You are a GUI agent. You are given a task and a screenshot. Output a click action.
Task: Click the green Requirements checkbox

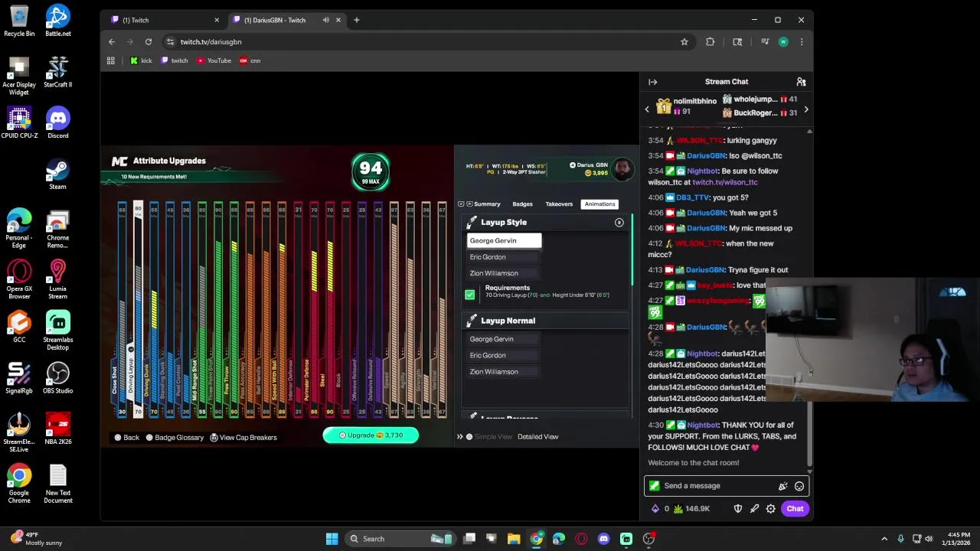(x=469, y=295)
